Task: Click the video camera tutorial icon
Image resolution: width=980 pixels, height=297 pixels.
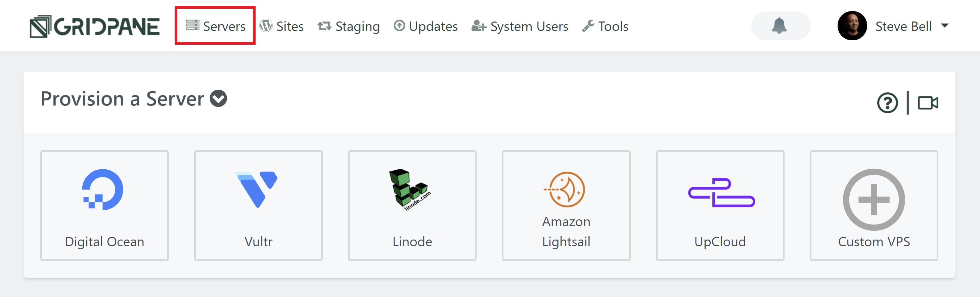Action: (928, 103)
